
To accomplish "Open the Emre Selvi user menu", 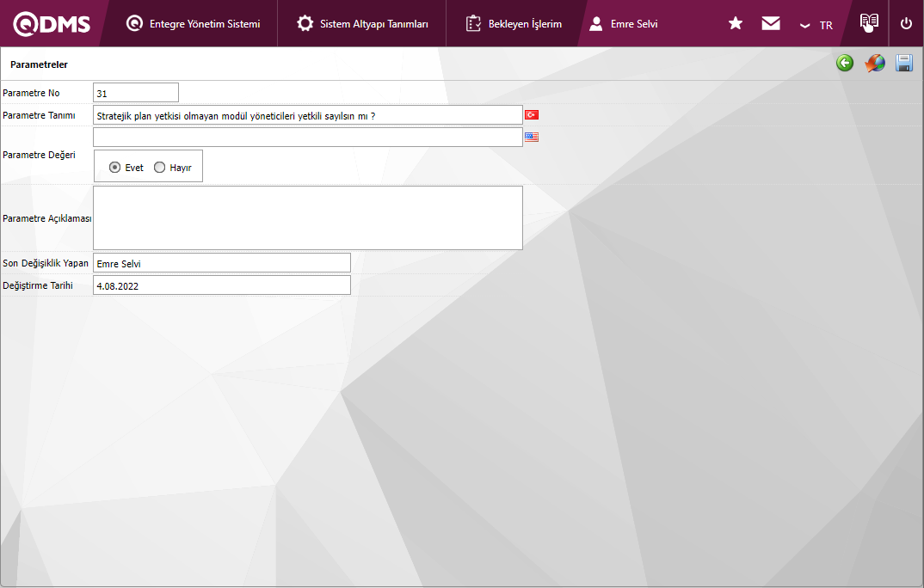I will click(624, 23).
